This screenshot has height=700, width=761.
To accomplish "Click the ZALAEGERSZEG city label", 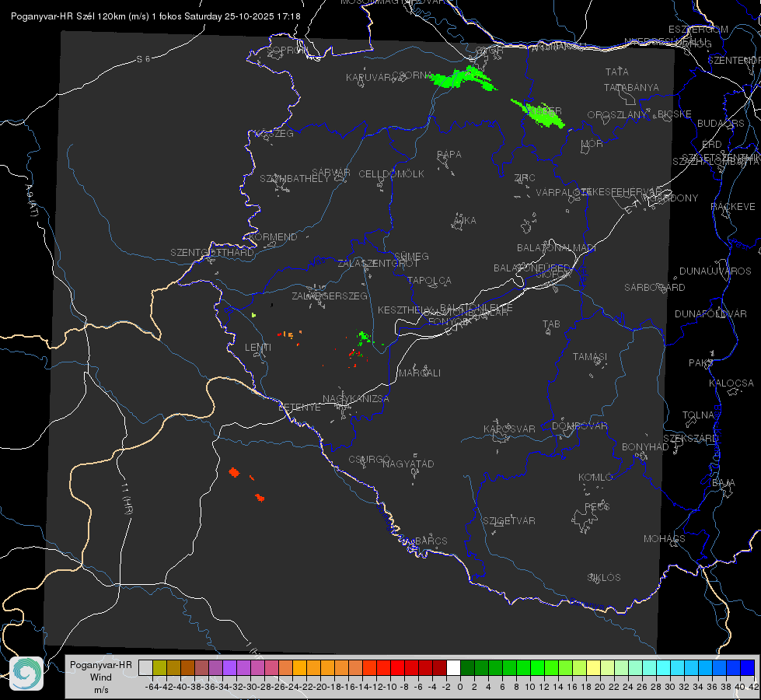I will 330,296.
